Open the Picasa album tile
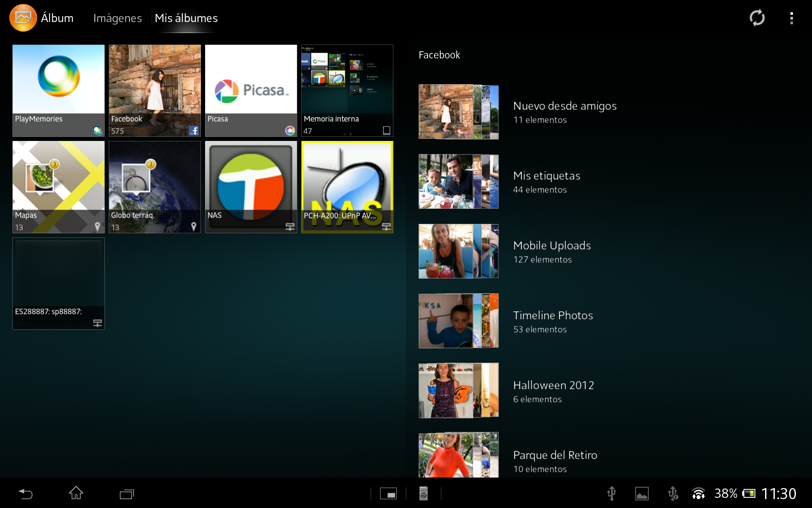This screenshot has width=812, height=508. tap(251, 90)
